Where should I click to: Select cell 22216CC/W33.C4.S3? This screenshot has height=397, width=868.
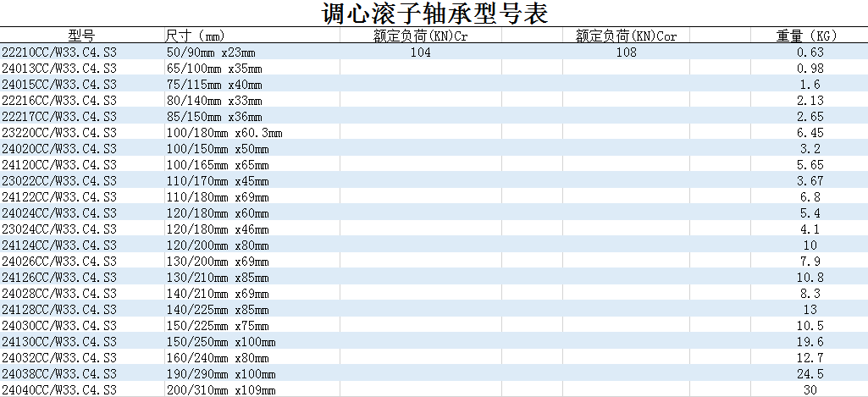[59, 101]
